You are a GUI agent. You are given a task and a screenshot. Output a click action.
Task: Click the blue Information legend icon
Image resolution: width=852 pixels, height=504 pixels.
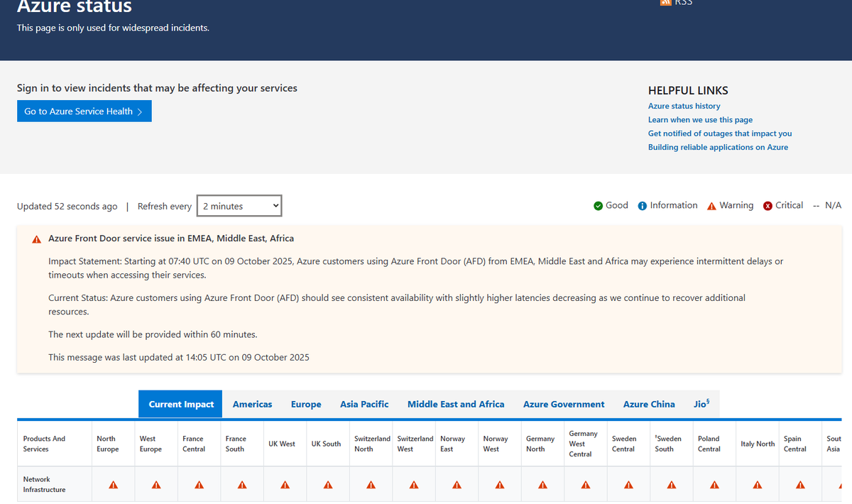643,206
